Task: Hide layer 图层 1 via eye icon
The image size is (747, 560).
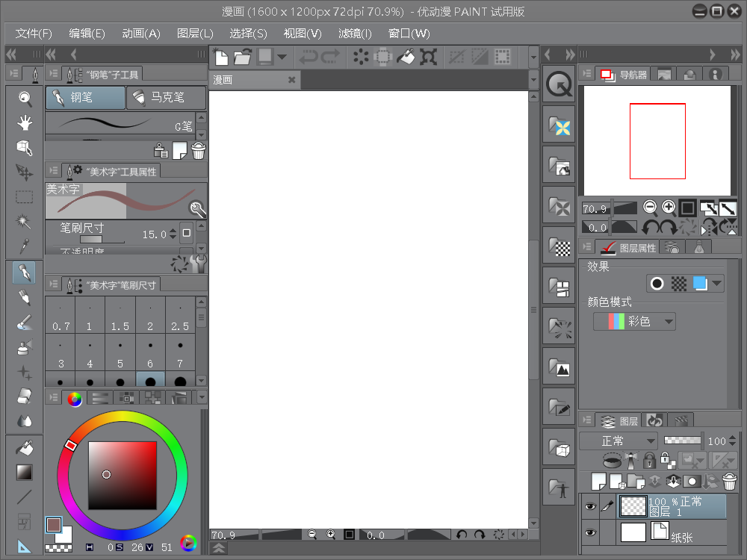Action: click(590, 507)
